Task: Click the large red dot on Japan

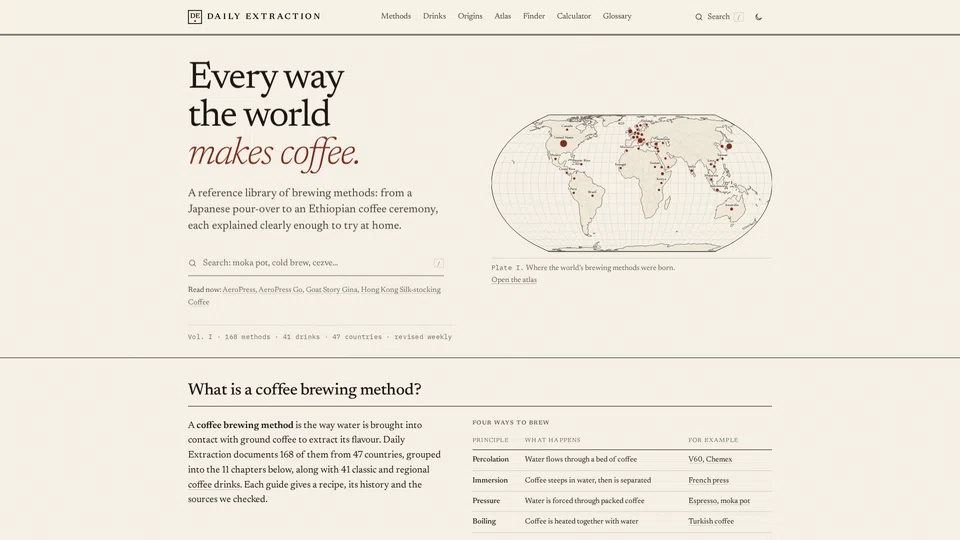Action: [x=729, y=146]
